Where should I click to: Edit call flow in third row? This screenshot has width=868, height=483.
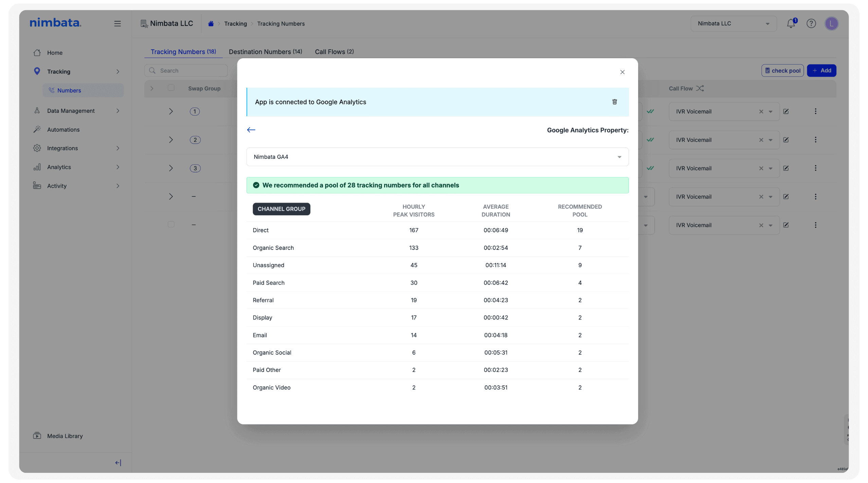(x=785, y=168)
